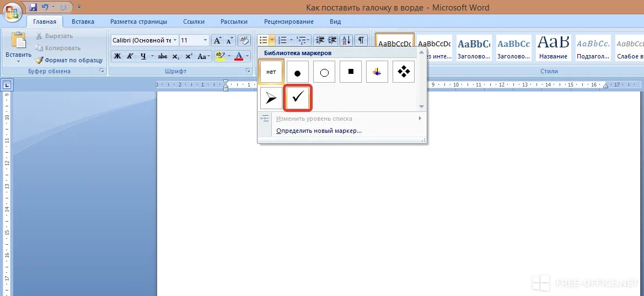644x296 pixels.
Task: Save the document via Quick Access toolbar
Action: click(33, 7)
